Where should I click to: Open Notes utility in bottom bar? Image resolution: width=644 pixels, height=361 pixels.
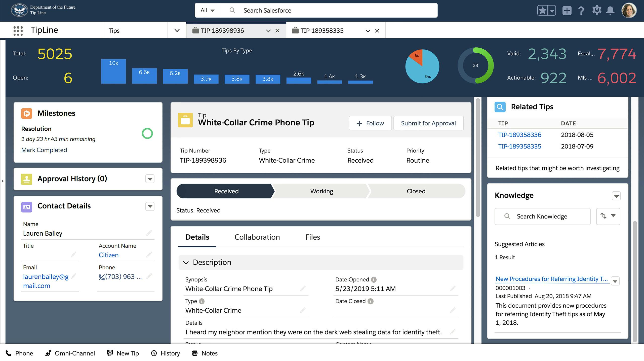pos(205,353)
